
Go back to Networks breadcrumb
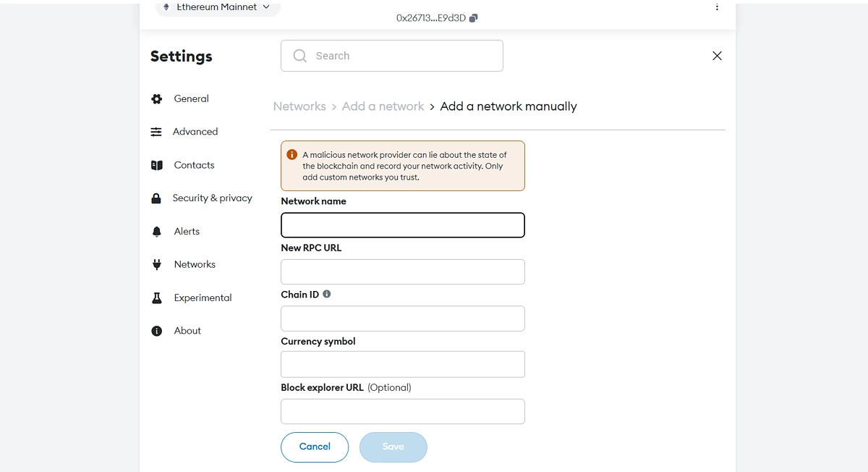299,106
